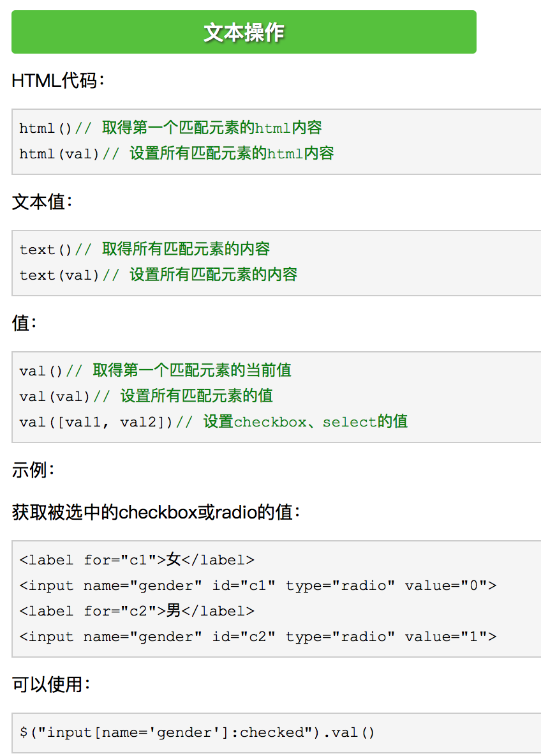Select the 'HTML代码:' heading text
This screenshot has width=541, height=756.
[x=58, y=80]
